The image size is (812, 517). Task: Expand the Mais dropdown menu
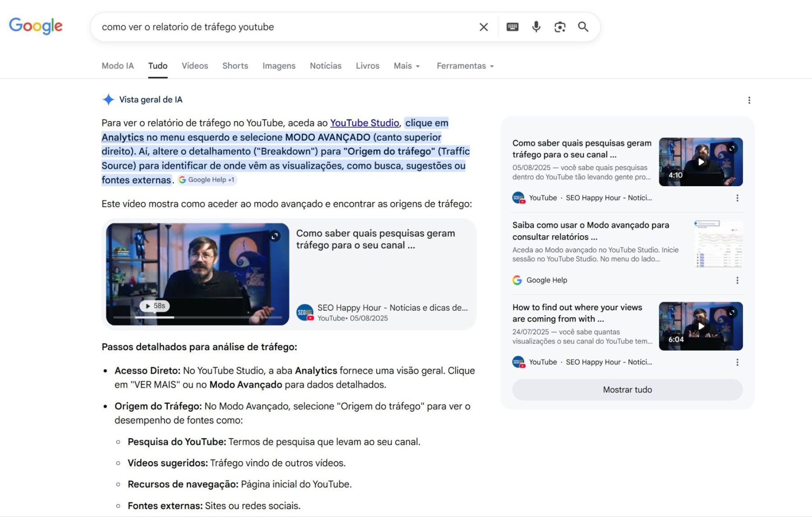406,66
